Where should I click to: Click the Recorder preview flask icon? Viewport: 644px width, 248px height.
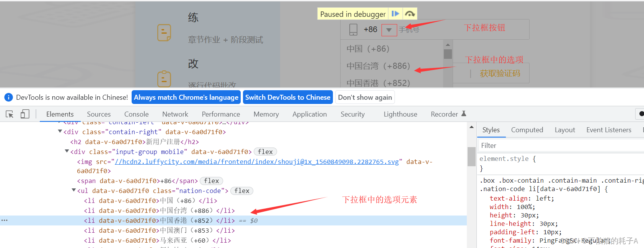click(x=464, y=113)
